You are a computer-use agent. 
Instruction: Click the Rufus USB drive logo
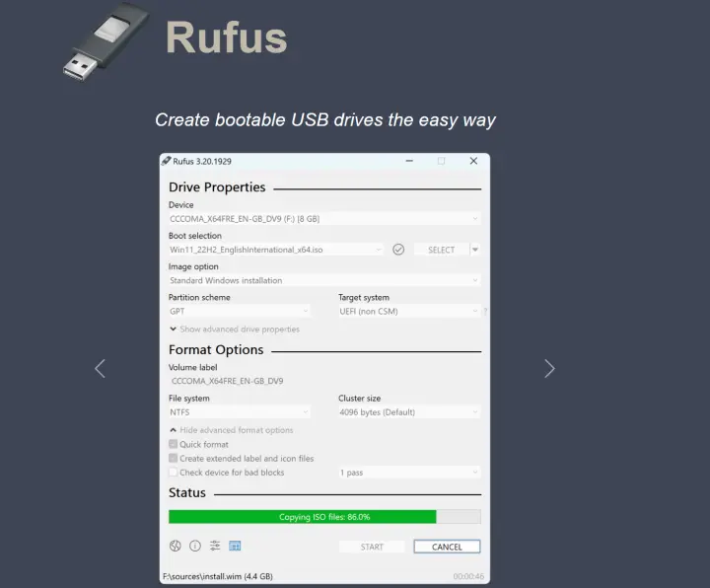tap(106, 41)
